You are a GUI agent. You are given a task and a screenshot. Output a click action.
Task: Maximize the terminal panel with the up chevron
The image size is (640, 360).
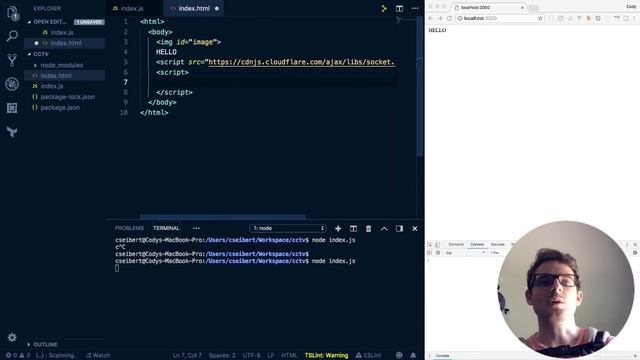[384, 229]
